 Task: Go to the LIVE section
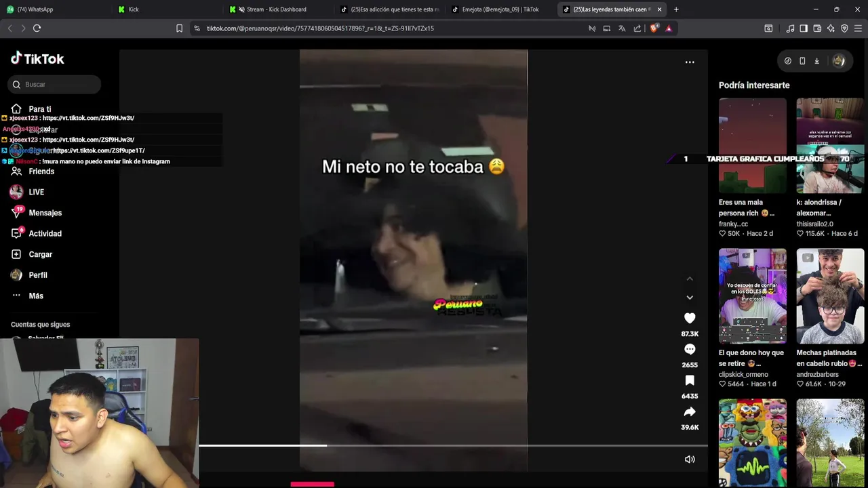[x=28, y=192]
